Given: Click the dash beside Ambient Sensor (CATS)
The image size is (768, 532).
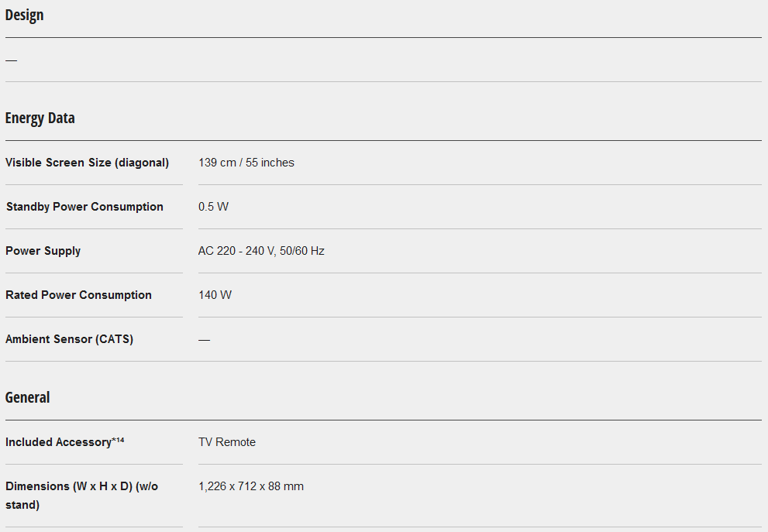Looking at the screenshot, I should (x=204, y=340).
